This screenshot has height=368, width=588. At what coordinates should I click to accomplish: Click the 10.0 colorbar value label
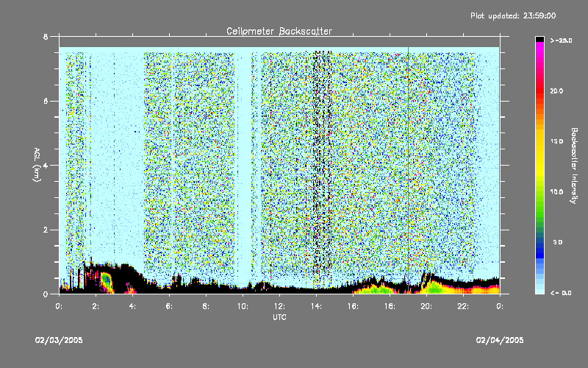pyautogui.click(x=556, y=192)
